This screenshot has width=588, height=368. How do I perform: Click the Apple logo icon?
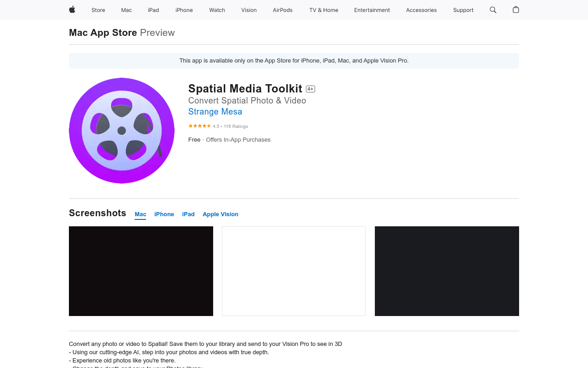click(72, 10)
